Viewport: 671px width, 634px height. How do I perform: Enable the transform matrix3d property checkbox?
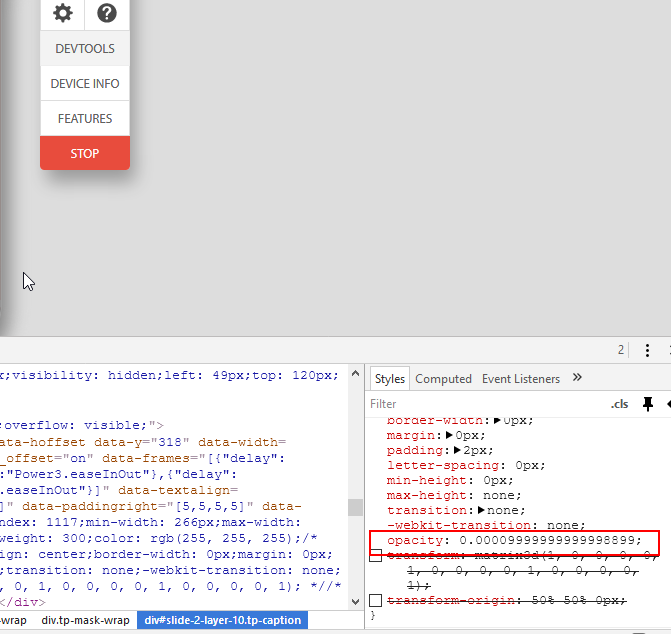(375, 556)
